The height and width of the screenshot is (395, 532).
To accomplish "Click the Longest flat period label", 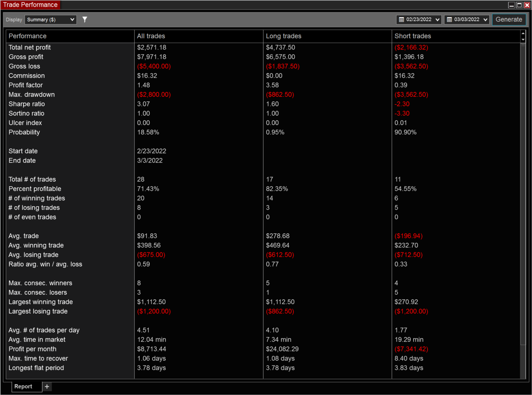I will click(36, 368).
